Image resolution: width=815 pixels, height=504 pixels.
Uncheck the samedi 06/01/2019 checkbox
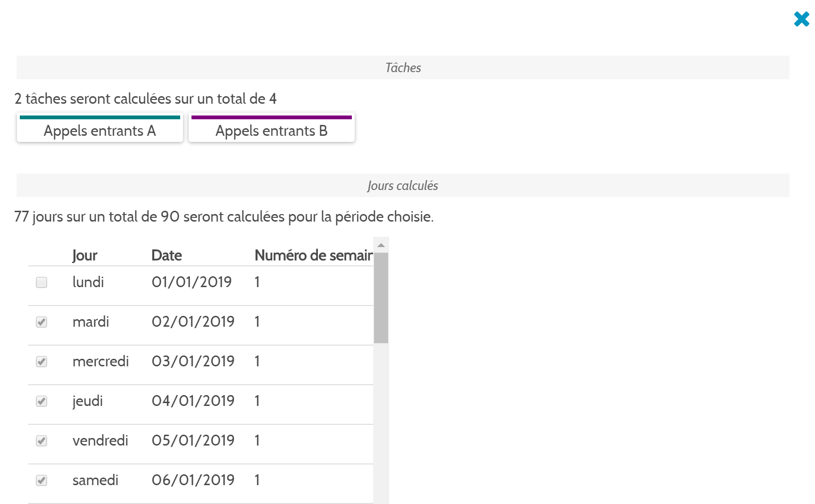pyautogui.click(x=42, y=480)
